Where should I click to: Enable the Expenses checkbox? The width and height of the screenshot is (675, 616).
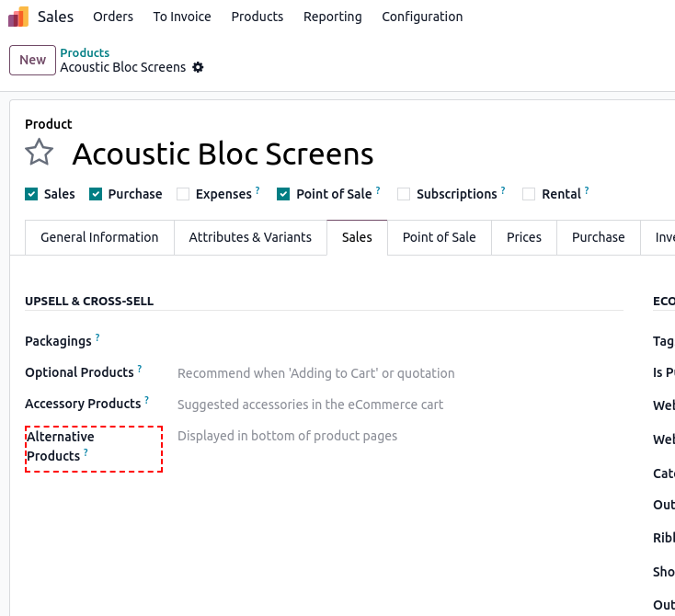point(183,194)
